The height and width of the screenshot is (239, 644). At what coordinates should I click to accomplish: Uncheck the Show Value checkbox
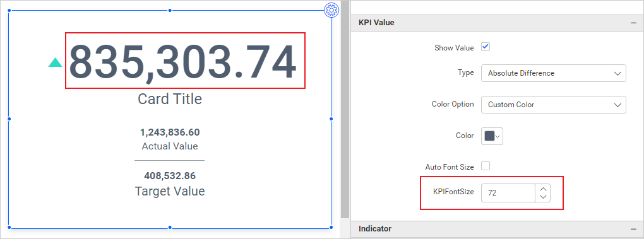486,47
